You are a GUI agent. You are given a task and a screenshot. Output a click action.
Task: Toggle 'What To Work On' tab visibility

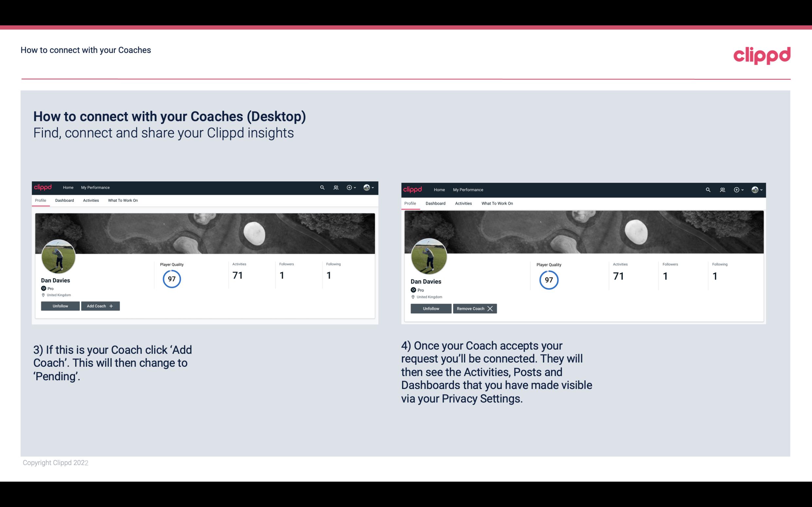coord(122,200)
